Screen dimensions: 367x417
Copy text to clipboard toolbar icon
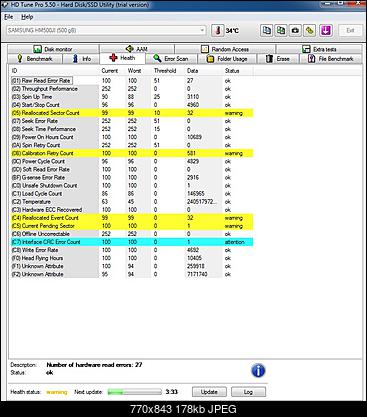click(x=266, y=31)
